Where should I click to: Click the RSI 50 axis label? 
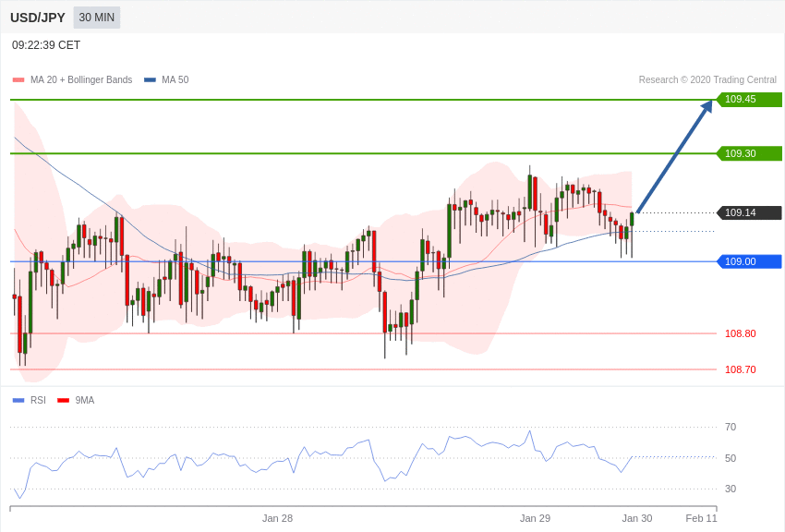[731, 458]
